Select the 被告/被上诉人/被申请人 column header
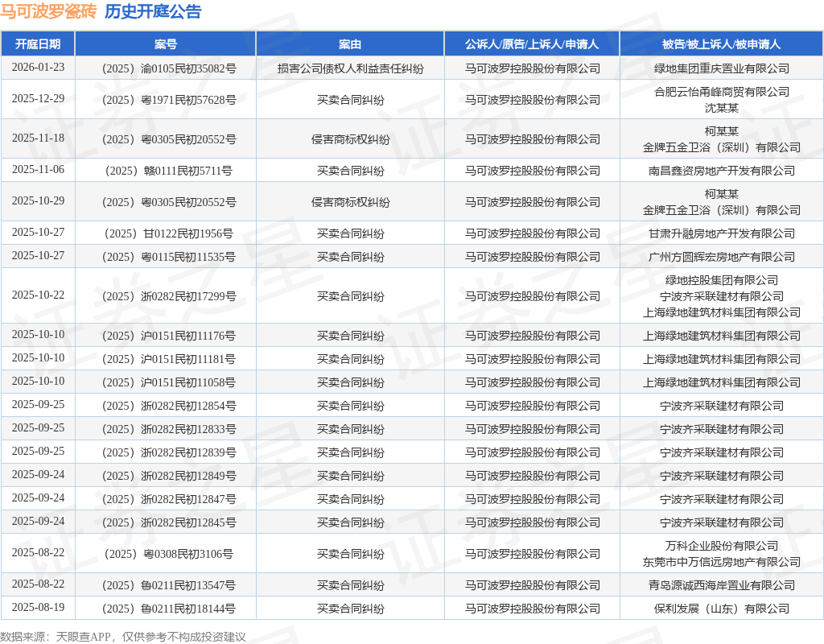The height and width of the screenshot is (644, 824). (722, 44)
